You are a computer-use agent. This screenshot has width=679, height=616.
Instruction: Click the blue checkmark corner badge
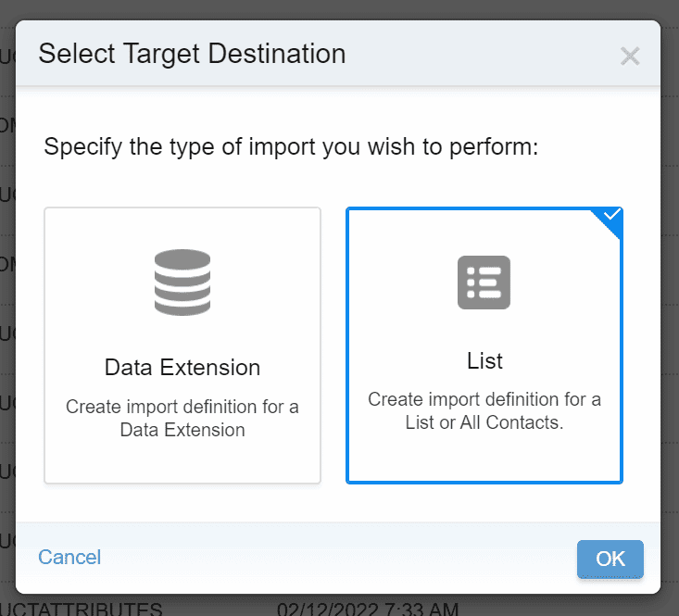point(612,217)
